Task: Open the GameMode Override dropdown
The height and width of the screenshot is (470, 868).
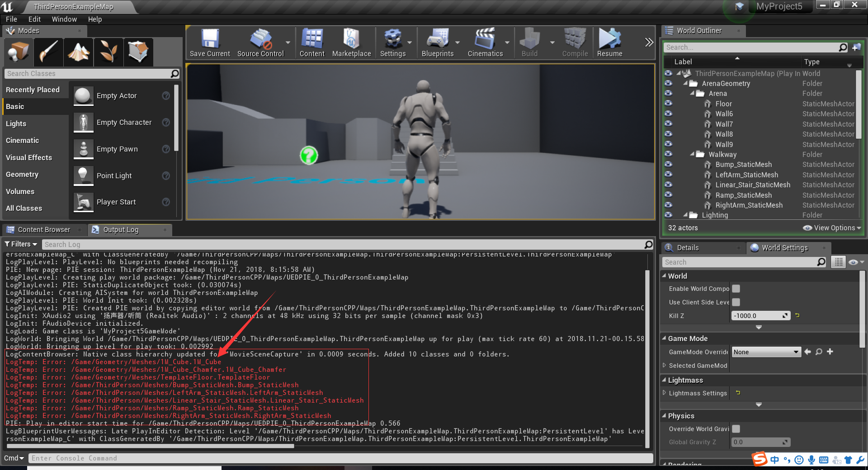Action: (x=766, y=351)
